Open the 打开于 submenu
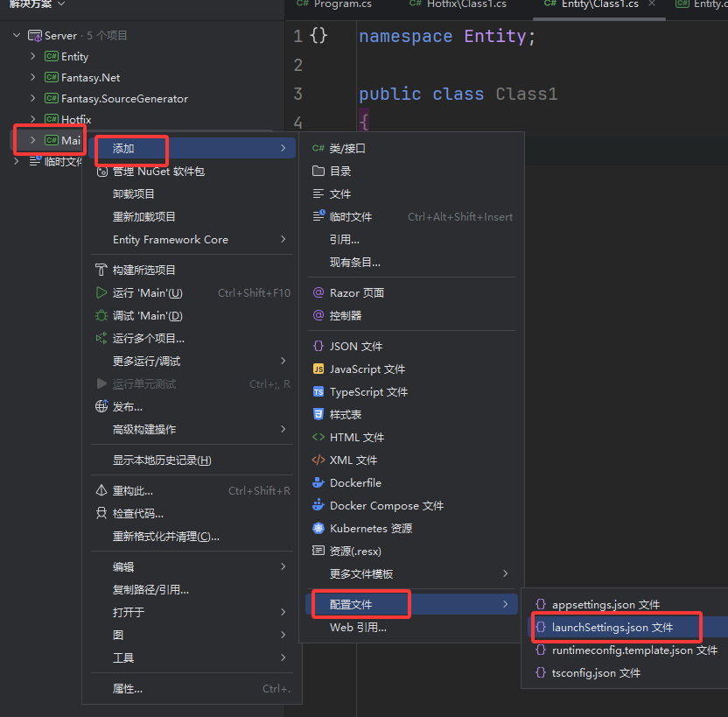 192,612
